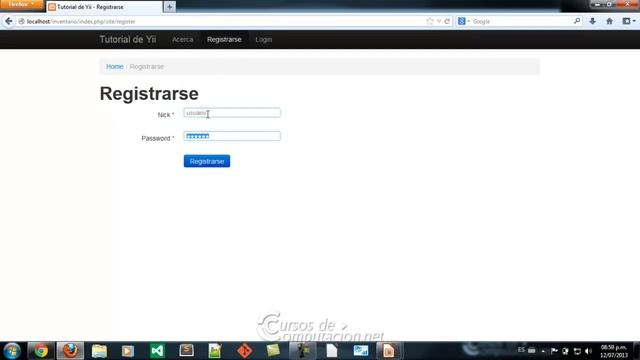
Task: Click the search magnifier icon
Action: tap(577, 21)
